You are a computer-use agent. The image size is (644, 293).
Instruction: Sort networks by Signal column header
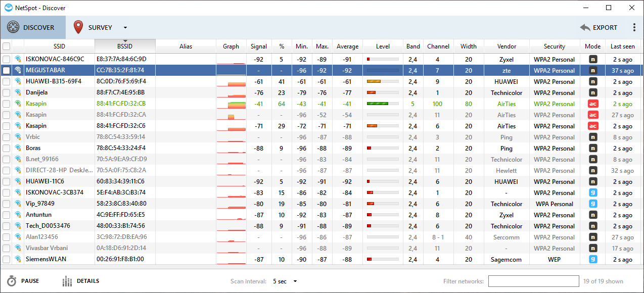pyautogui.click(x=259, y=46)
